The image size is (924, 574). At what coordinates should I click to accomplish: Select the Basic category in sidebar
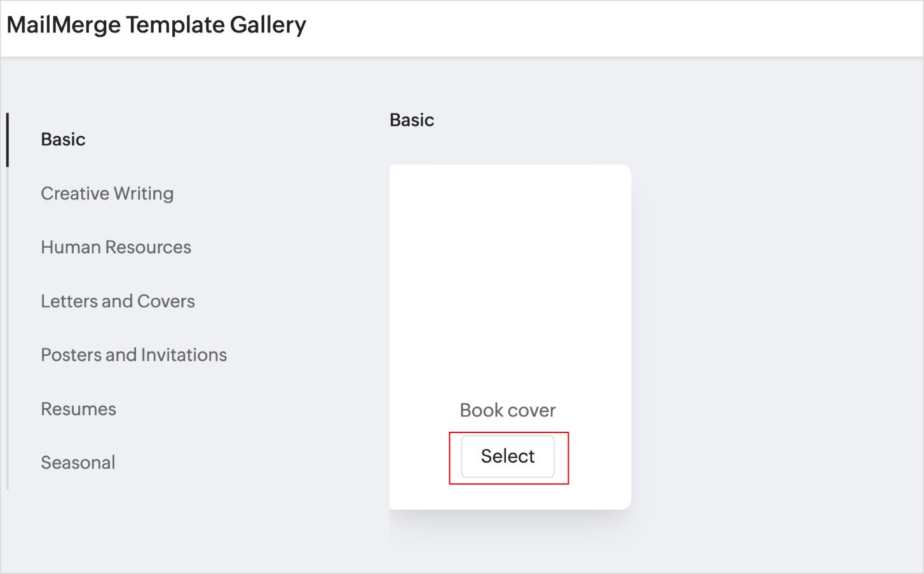click(x=63, y=140)
